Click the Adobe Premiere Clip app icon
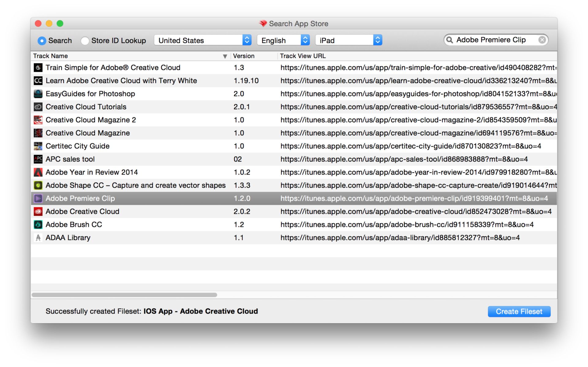Viewport: 588px width, 367px height. 38,199
